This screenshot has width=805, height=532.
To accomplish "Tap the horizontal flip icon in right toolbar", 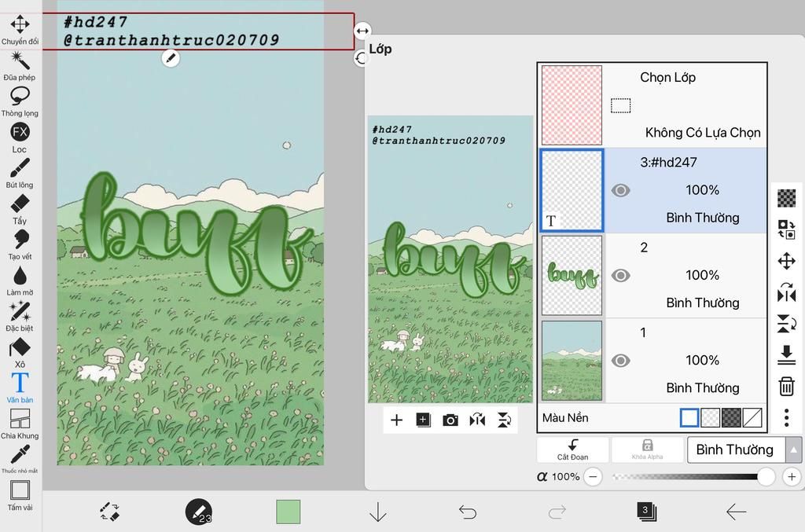I will pos(786,292).
